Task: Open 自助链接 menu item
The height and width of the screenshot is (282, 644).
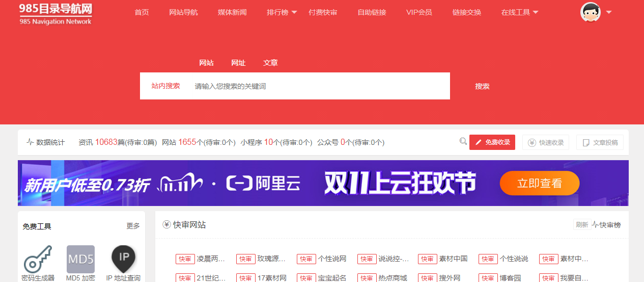Action: tap(372, 12)
